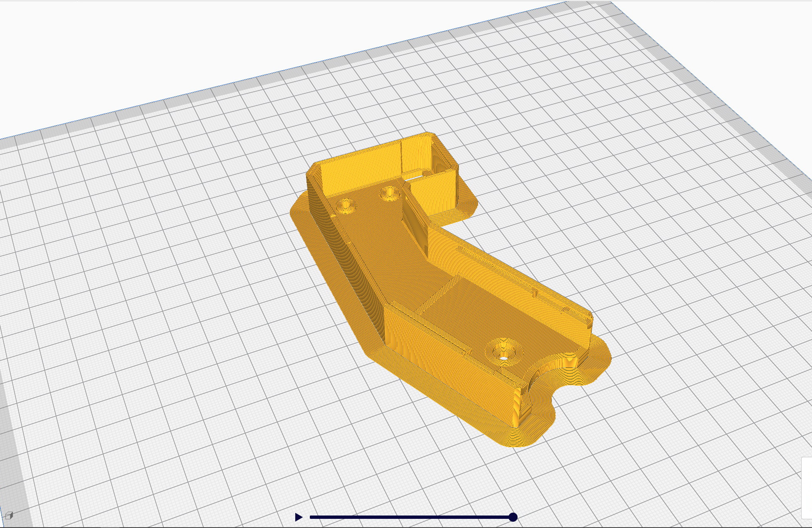This screenshot has width=812, height=528.
Task: Click the white panel at the right edge
Action: point(807,488)
